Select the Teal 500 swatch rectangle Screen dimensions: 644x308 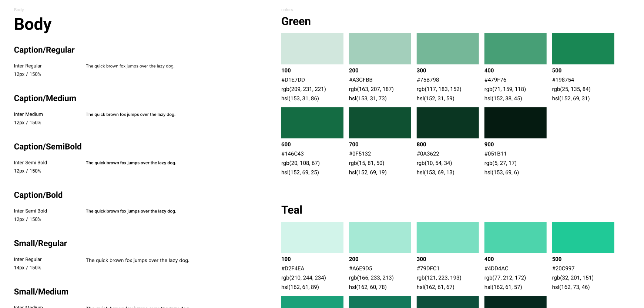point(583,237)
